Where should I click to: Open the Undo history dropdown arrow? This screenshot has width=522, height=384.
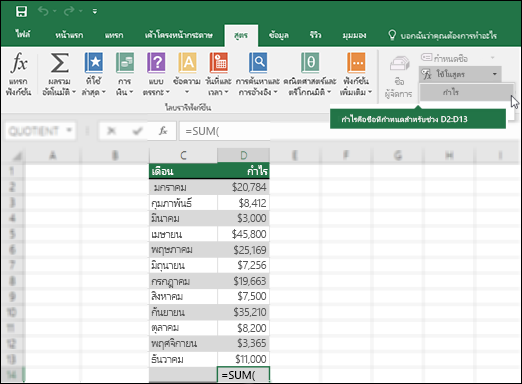pos(55,12)
